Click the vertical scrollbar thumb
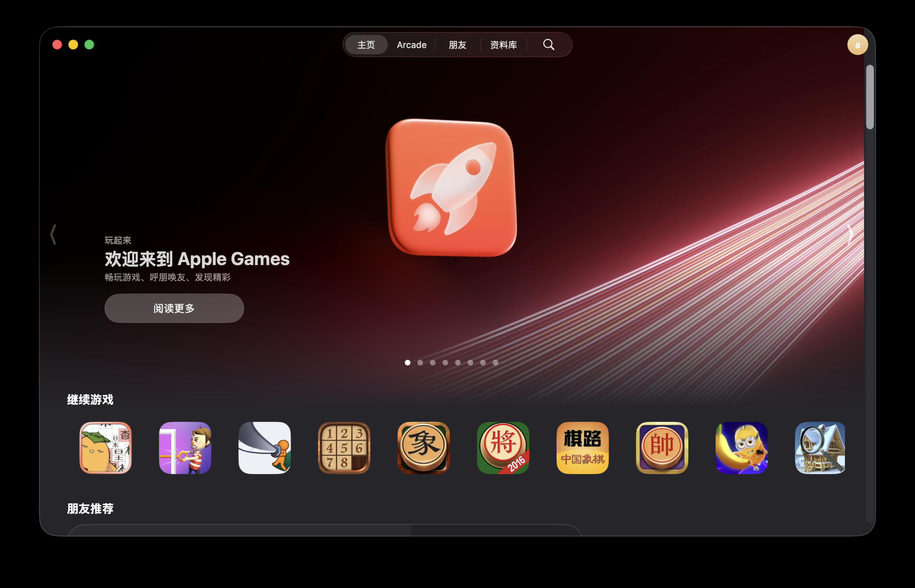The image size is (915, 588). [870, 97]
